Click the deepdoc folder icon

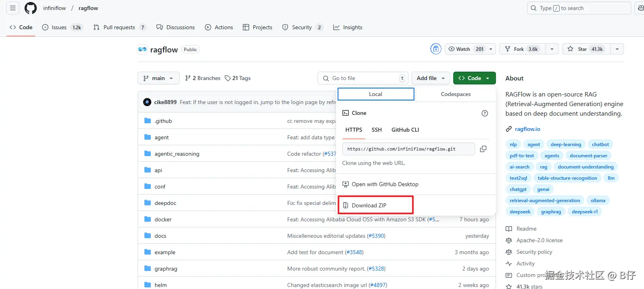click(x=148, y=203)
